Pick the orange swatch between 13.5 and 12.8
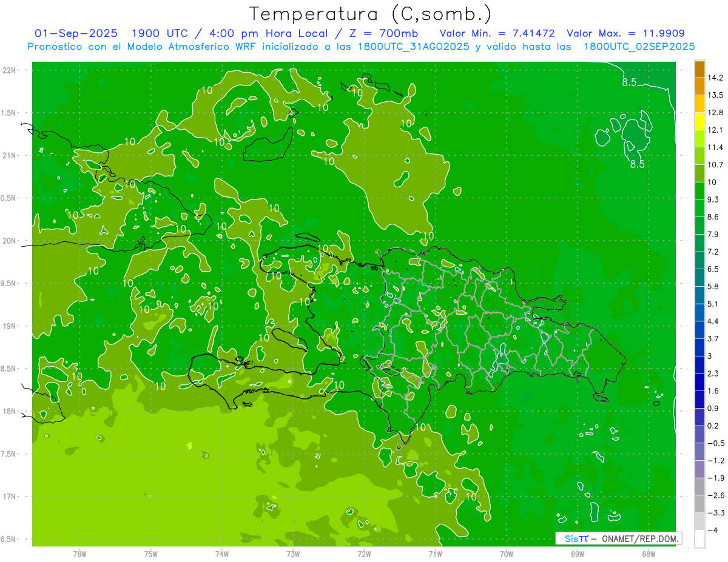Screen dimensions: 728x562 click(699, 104)
